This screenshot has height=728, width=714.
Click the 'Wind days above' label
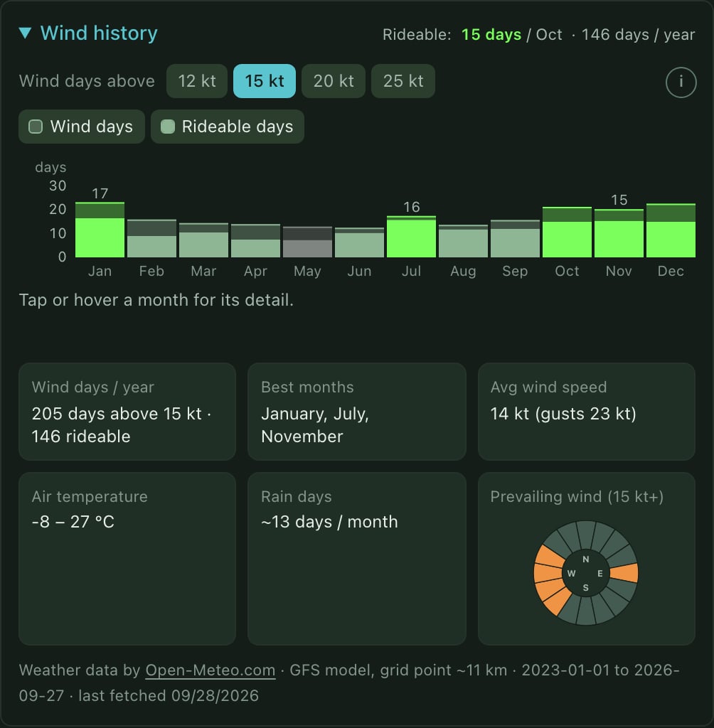point(87,81)
